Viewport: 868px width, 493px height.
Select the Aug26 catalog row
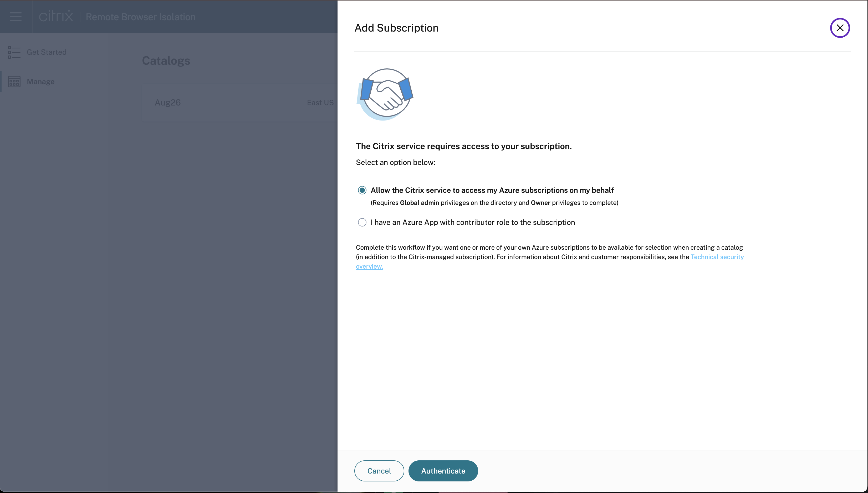[168, 103]
